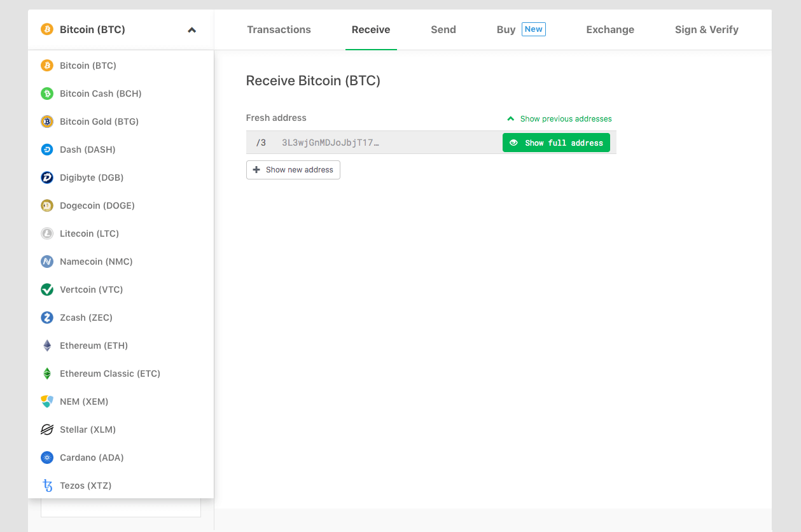Click the input box below the coin list
Image resolution: width=801 pixels, height=532 pixels.
(121, 508)
